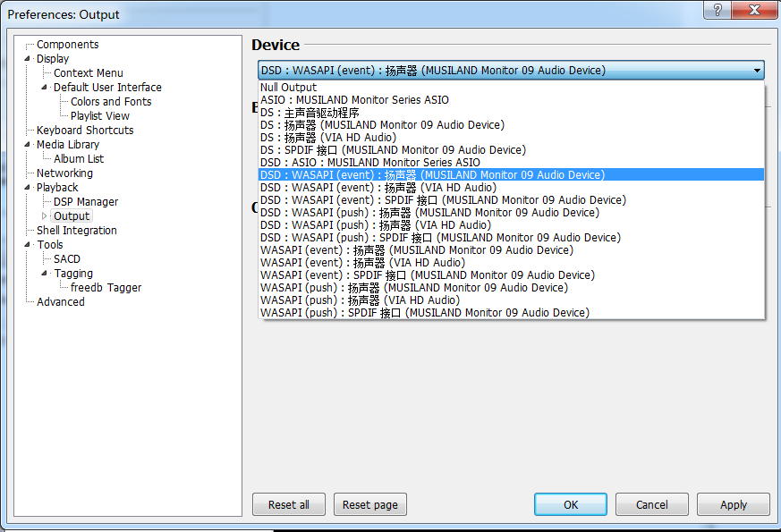The width and height of the screenshot is (781, 532).
Task: Collapse the Default User Interface node
Action: (x=45, y=88)
